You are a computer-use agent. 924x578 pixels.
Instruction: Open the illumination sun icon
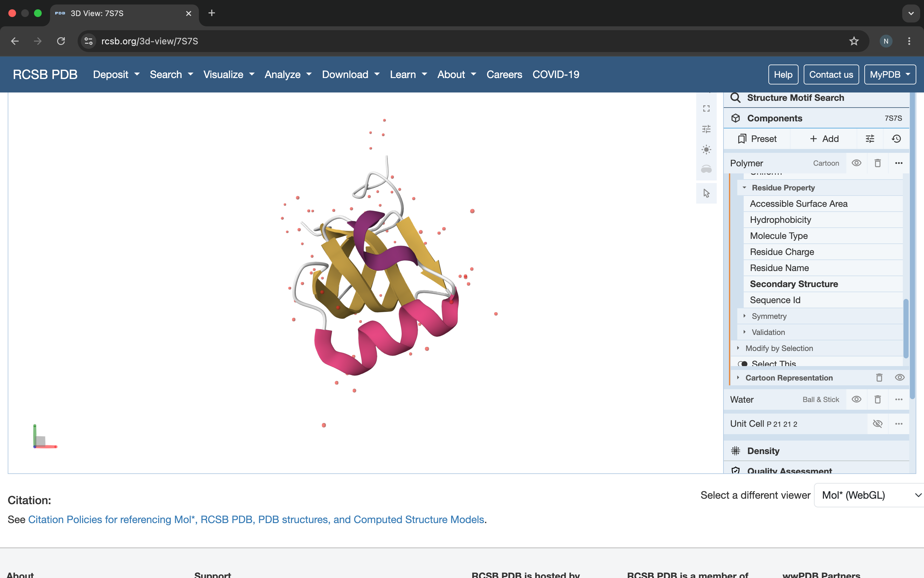pyautogui.click(x=706, y=149)
